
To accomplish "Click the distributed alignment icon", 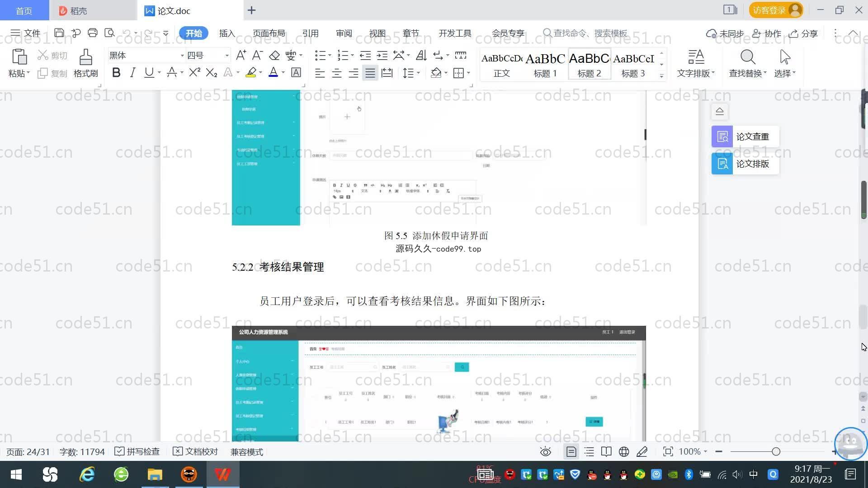I will pyautogui.click(x=387, y=73).
